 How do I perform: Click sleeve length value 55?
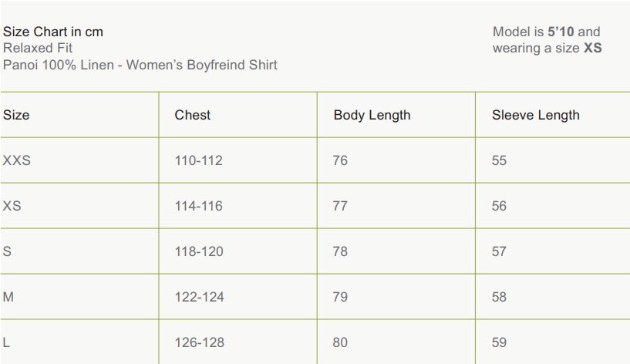499,160
